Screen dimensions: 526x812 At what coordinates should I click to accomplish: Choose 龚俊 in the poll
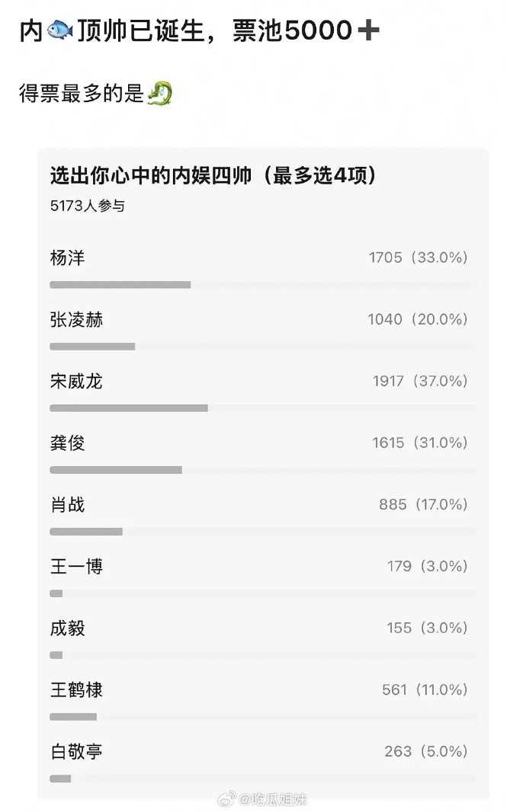263,455
